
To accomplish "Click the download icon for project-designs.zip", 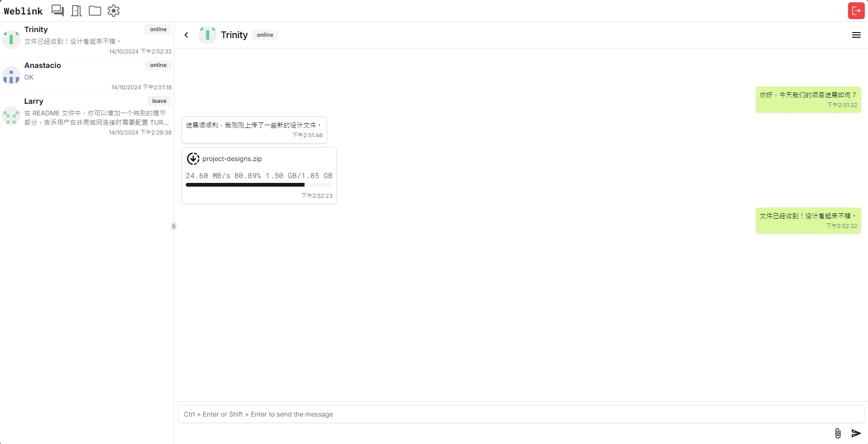I will pyautogui.click(x=193, y=159).
